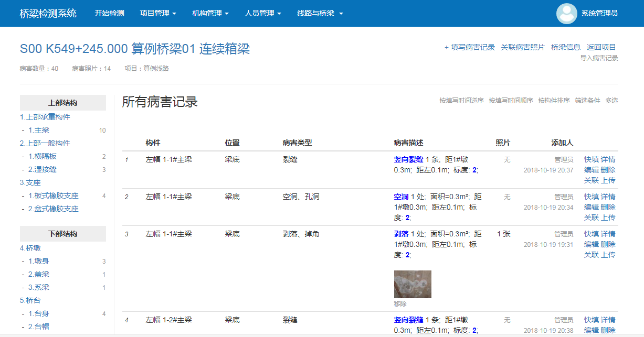Enable 多选 multi-select mode
644x337 pixels.
click(611, 101)
